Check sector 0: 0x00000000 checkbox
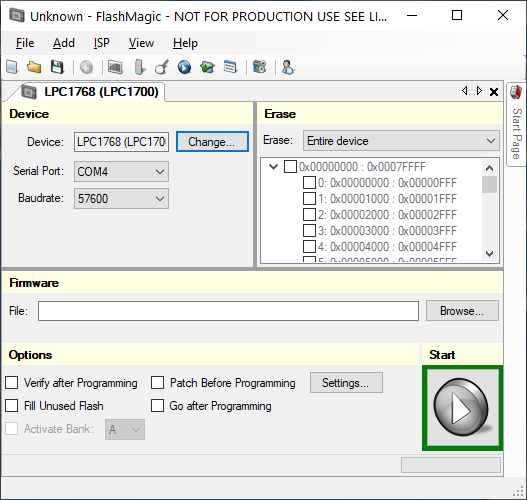Screen dimensions: 527x500 [309, 182]
